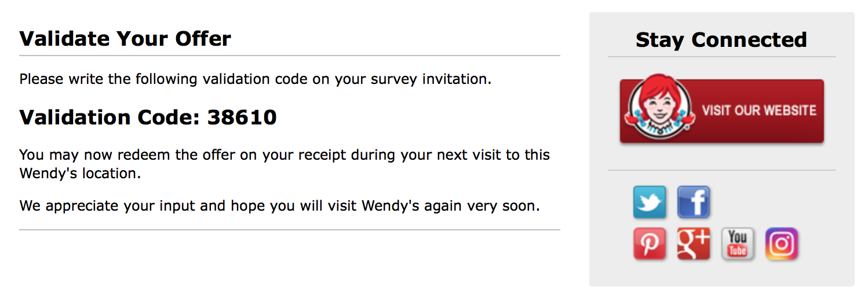Screen dimensions: 868x294
Task: Click the 'Validate Your Offer' heading
Action: (x=125, y=39)
